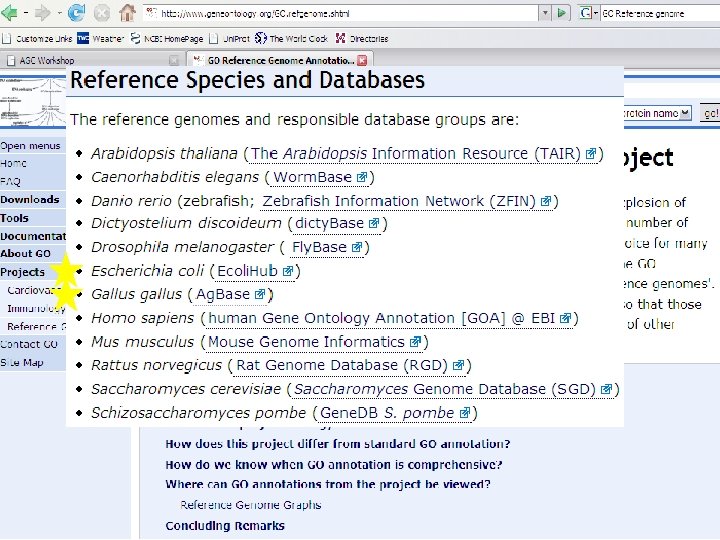Click external link icon after TAIR
This screenshot has width=720, height=540.
click(591, 154)
